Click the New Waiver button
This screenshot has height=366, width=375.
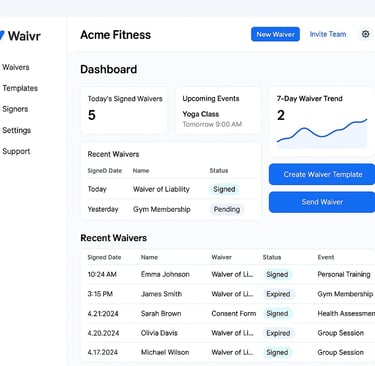(x=275, y=34)
